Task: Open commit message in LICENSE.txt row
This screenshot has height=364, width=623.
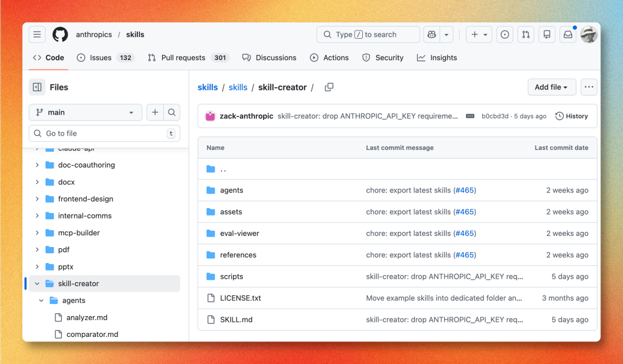Action: point(444,298)
